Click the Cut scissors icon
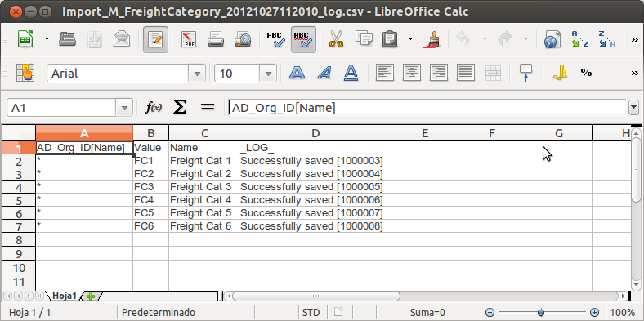The height and width of the screenshot is (321, 644). coord(337,39)
